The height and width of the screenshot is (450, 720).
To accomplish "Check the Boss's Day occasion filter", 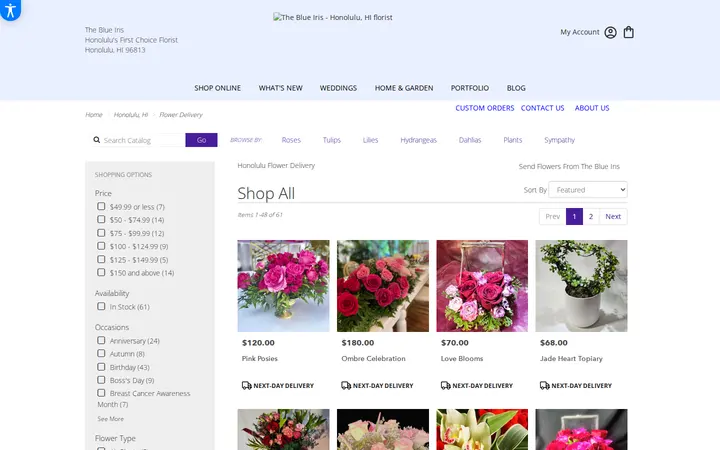I will click(x=101, y=380).
